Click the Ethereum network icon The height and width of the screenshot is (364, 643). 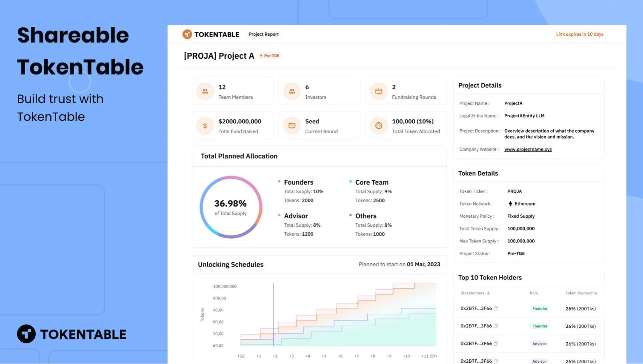[x=510, y=204]
